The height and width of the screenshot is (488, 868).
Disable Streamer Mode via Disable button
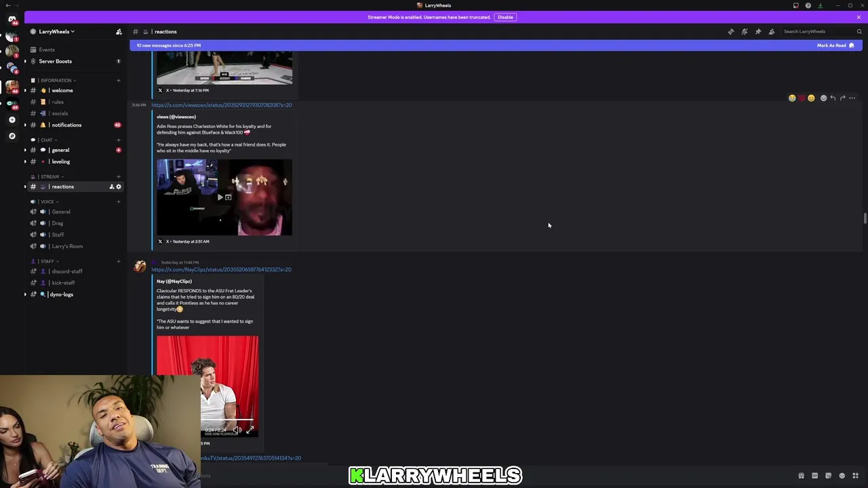(x=505, y=17)
